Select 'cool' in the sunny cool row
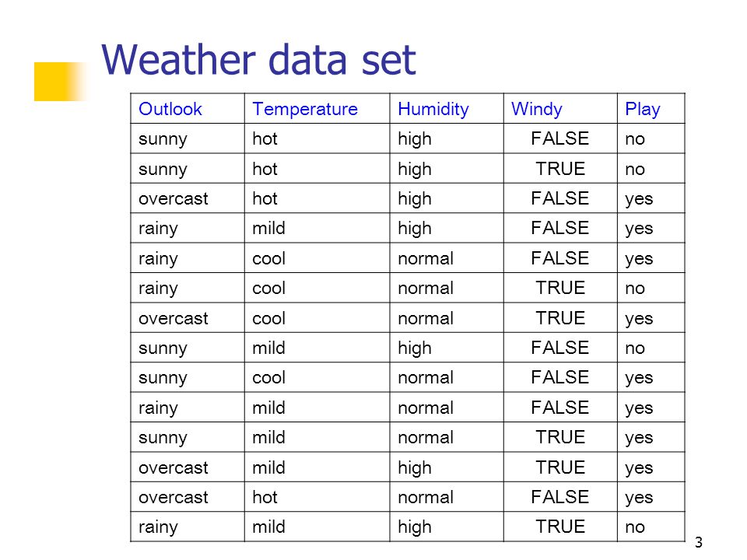The height and width of the screenshot is (560, 747). pyautogui.click(x=268, y=378)
